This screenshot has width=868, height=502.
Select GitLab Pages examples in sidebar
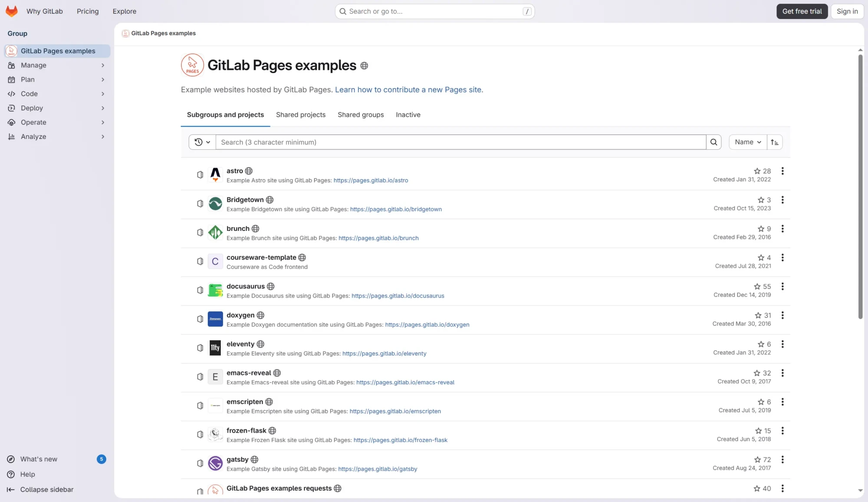(57, 51)
